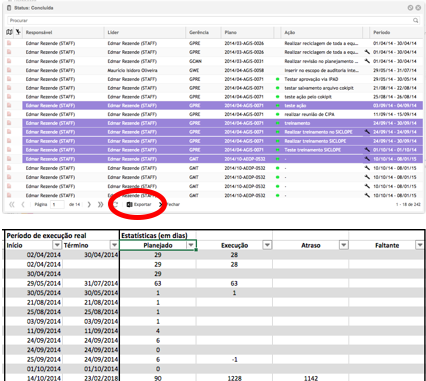Open the Atraso column filter dropdown
The width and height of the screenshot is (426, 381).
coord(343,245)
